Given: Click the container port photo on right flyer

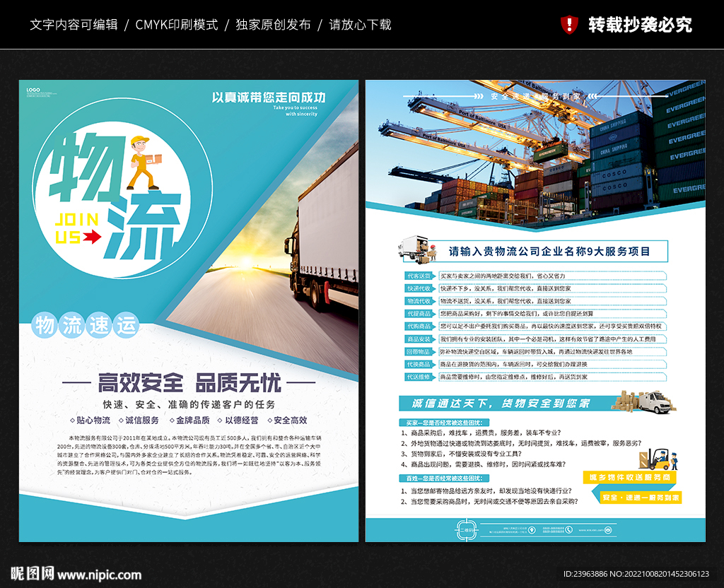Looking at the screenshot, I should 536,153.
